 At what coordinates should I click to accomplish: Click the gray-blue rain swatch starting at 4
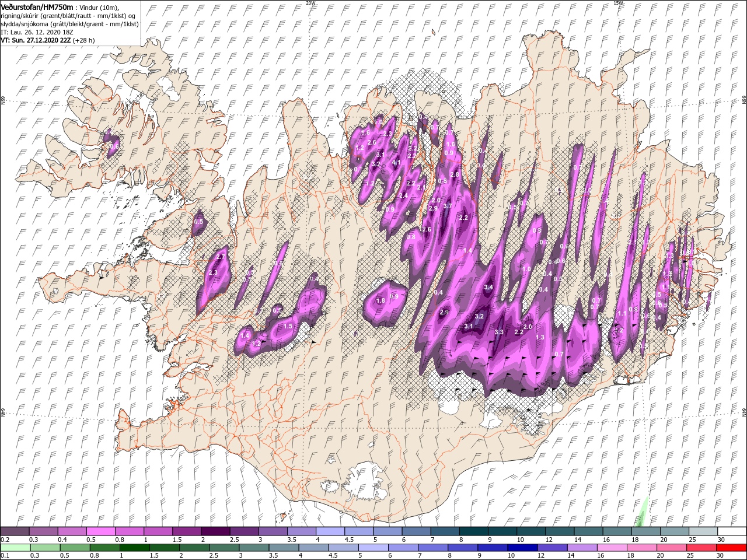click(x=313, y=548)
